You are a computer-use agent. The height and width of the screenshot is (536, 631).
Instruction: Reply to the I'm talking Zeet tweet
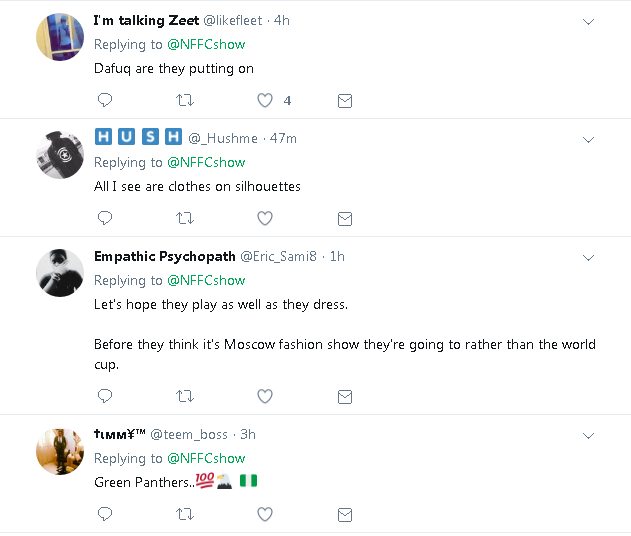(105, 100)
